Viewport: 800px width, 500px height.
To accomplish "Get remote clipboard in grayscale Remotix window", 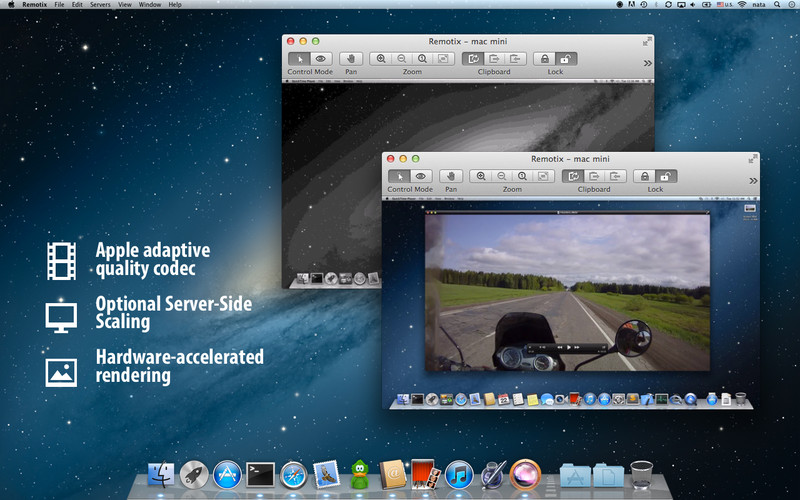I will (x=515, y=59).
